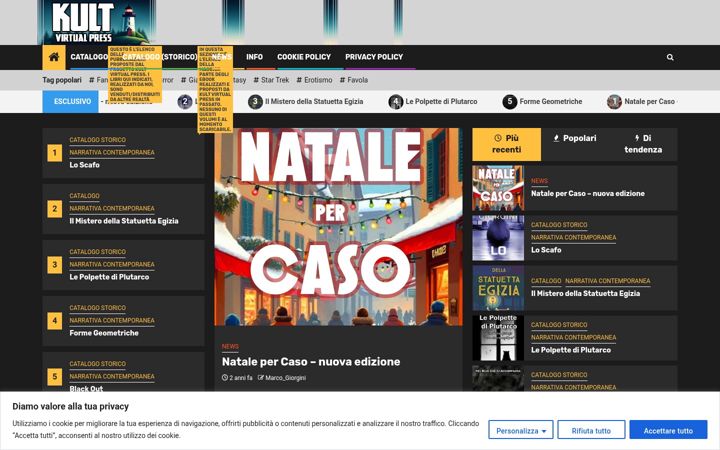Open Lo Scafo in numbered list
The height and width of the screenshot is (450, 720).
[x=84, y=165]
